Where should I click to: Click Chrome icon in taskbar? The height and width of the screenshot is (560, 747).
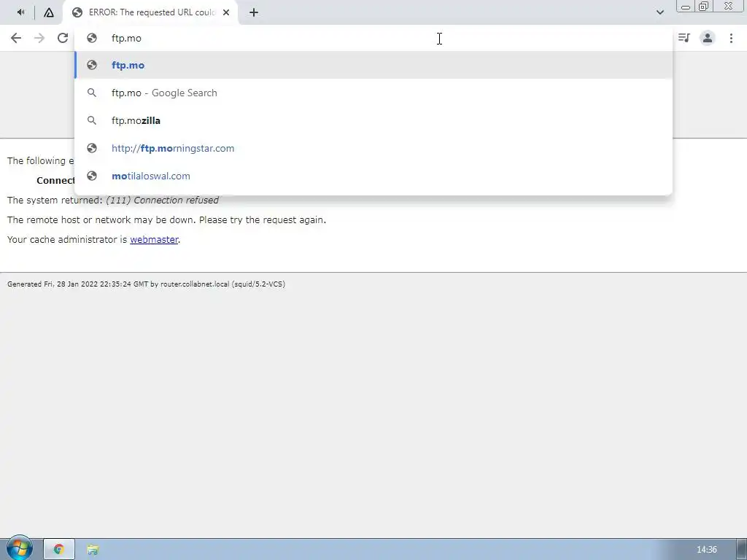pyautogui.click(x=59, y=550)
